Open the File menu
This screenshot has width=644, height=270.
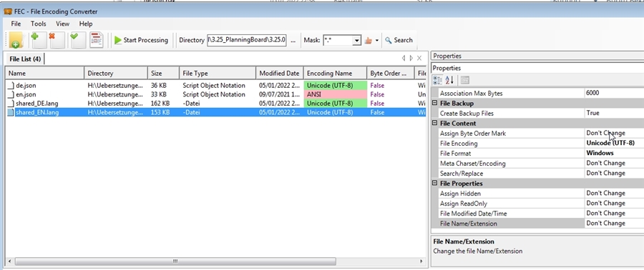tap(16, 24)
